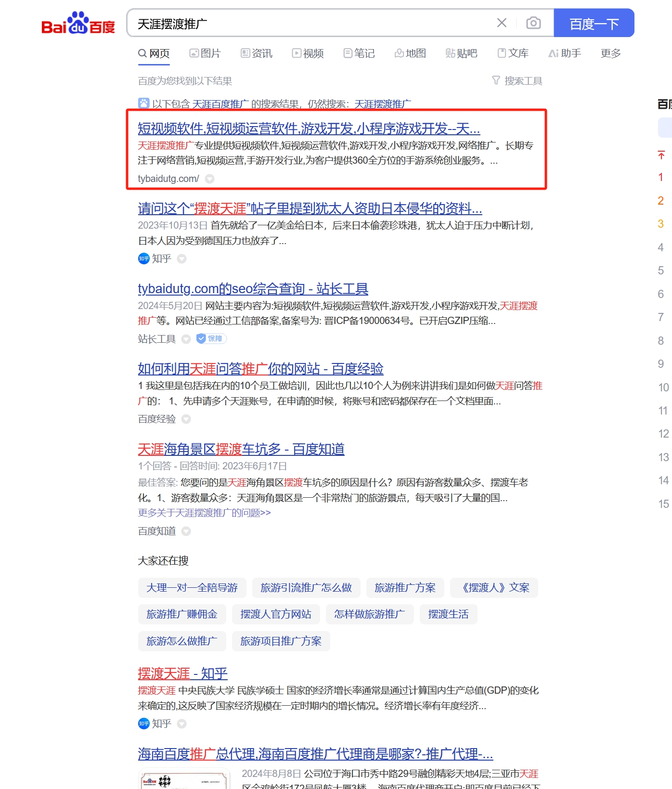Open 天涯海角景区摆渡车坑多 result
Screen dimensions: 672x789
pyautogui.click(x=241, y=449)
